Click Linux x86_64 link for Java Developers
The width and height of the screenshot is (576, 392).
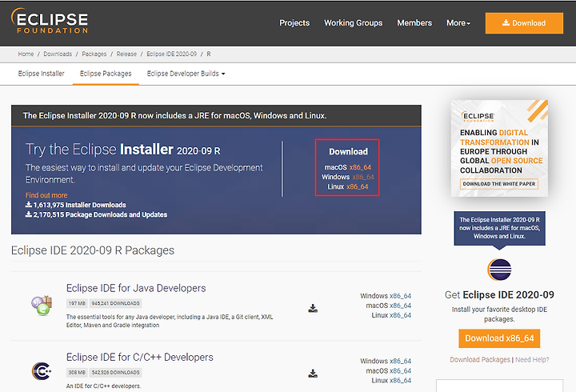(400, 315)
